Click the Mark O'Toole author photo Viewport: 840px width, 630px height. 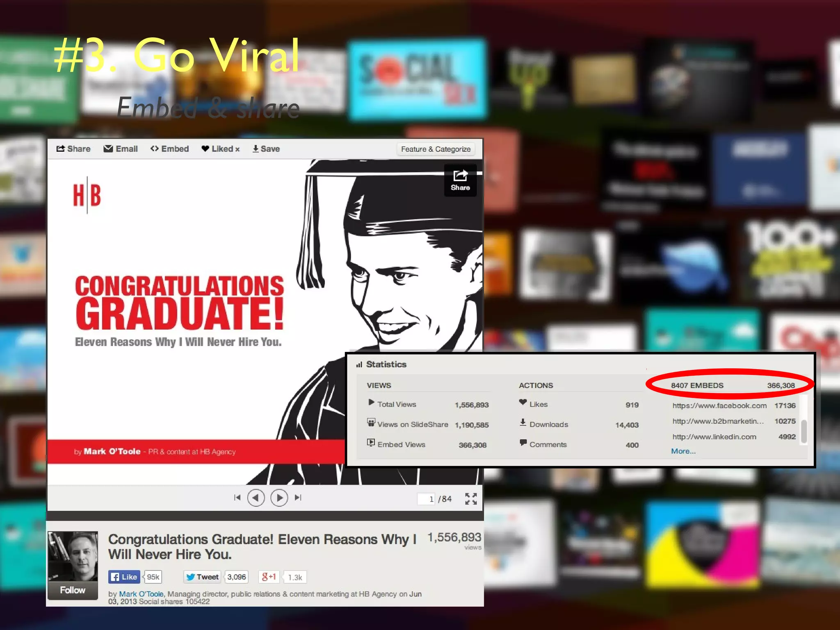coord(73,556)
